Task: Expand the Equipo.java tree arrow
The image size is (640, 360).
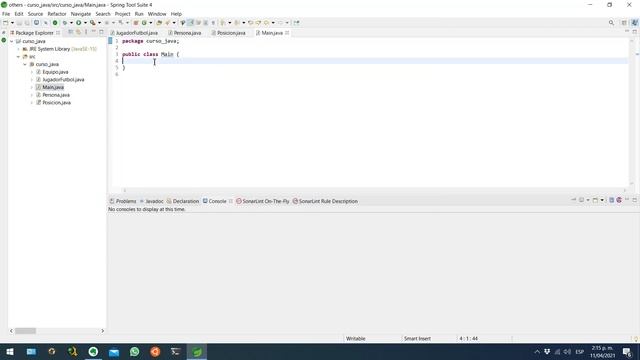Action: click(x=32, y=72)
